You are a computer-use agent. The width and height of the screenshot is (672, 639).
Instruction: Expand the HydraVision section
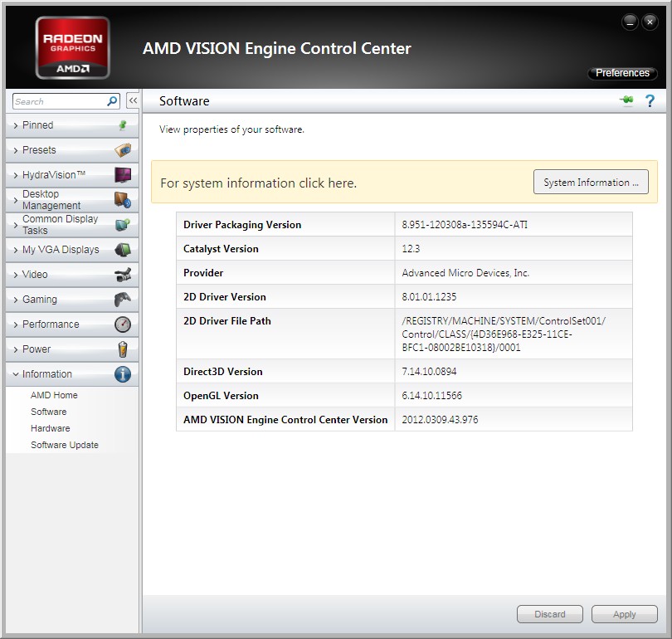click(72, 175)
